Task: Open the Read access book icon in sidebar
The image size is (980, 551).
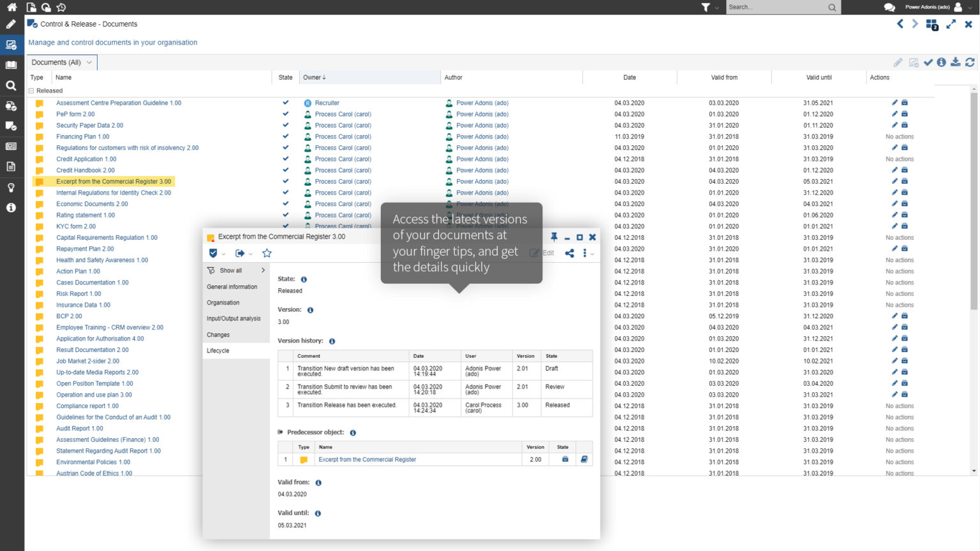Action: tap(10, 64)
